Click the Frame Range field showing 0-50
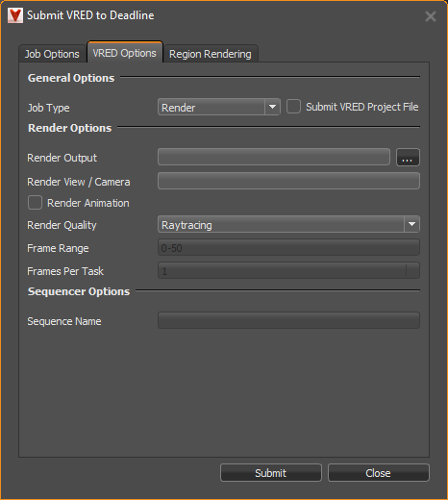 tap(288, 247)
